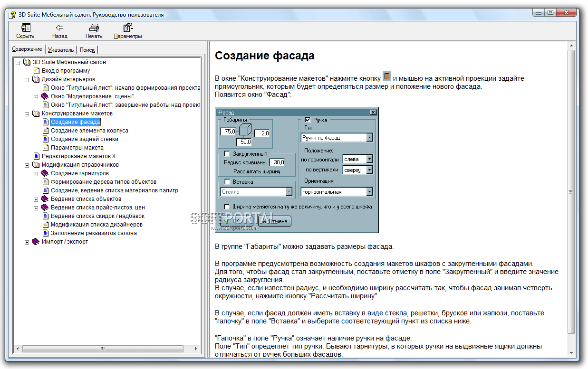
Task: Switch to the Указатель tab
Action: (x=61, y=49)
